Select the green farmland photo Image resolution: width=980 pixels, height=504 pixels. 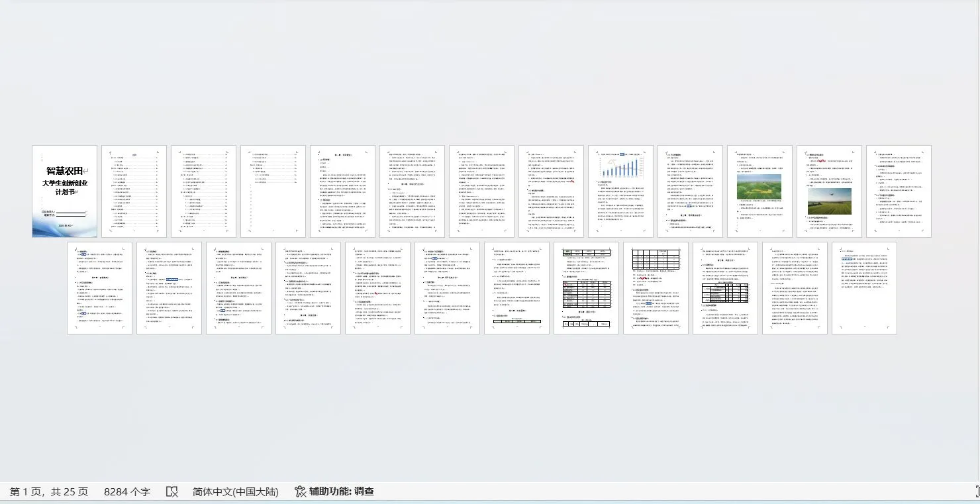tap(759, 187)
